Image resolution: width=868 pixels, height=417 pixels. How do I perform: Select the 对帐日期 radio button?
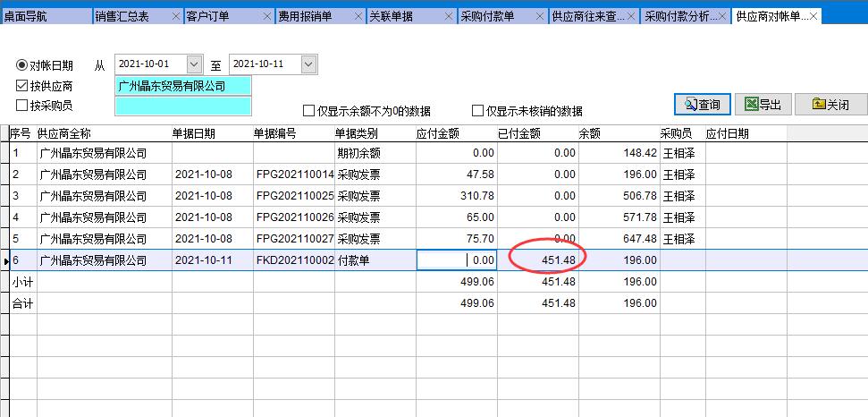pos(22,65)
